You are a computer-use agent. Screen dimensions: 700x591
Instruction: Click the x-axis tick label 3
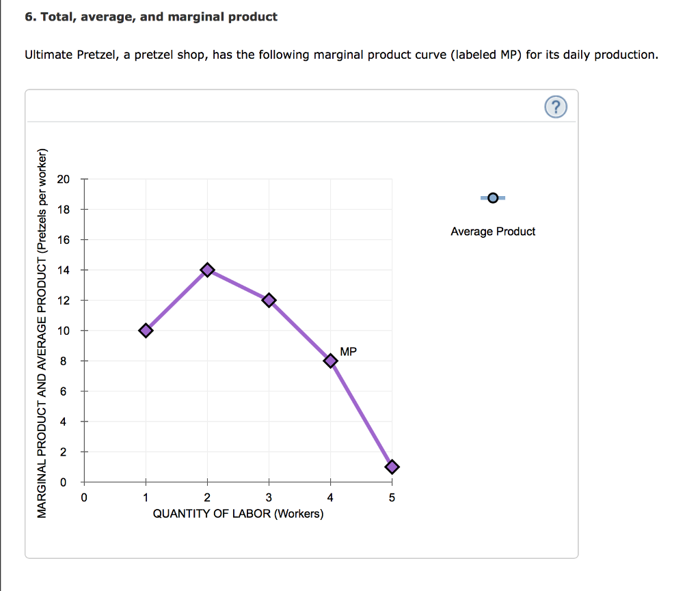[268, 497]
